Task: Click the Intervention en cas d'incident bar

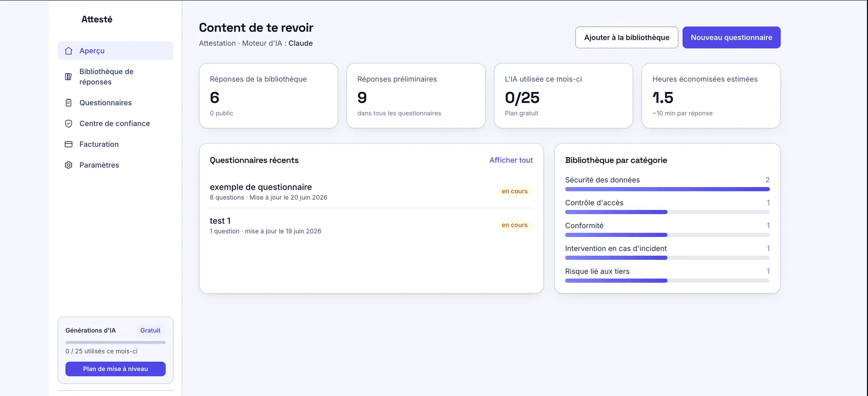Action: point(667,258)
